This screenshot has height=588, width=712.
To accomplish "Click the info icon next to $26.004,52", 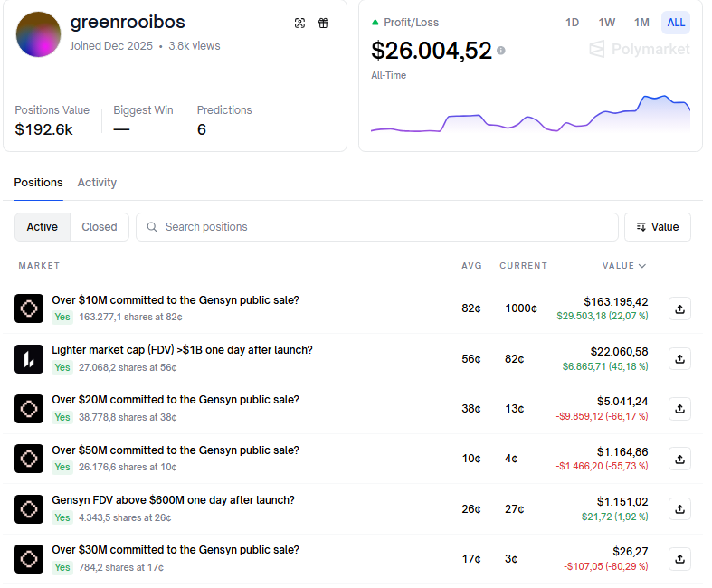I will (501, 51).
